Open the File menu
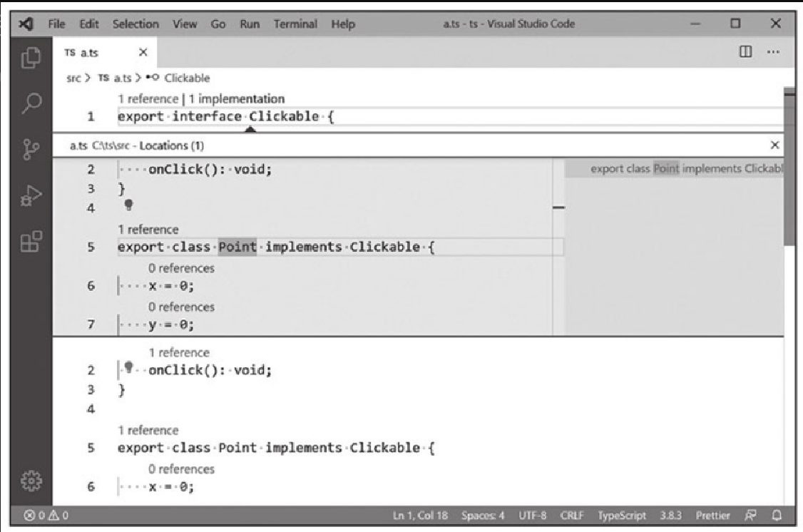Viewport: 803px width, 532px height. 56,24
